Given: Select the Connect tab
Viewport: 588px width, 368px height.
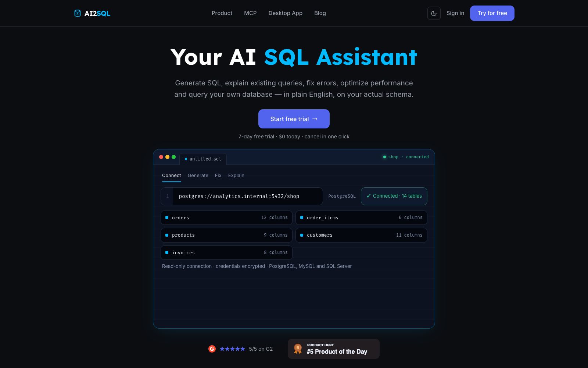Looking at the screenshot, I should (x=172, y=176).
